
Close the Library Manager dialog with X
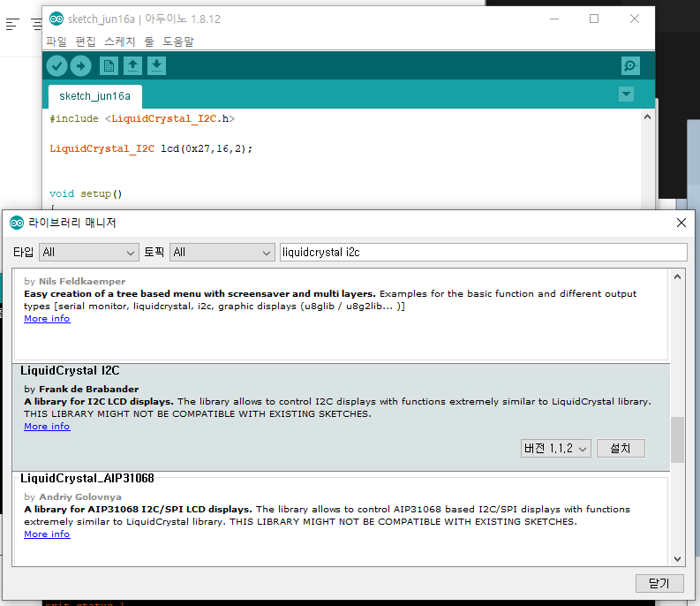pyautogui.click(x=681, y=223)
